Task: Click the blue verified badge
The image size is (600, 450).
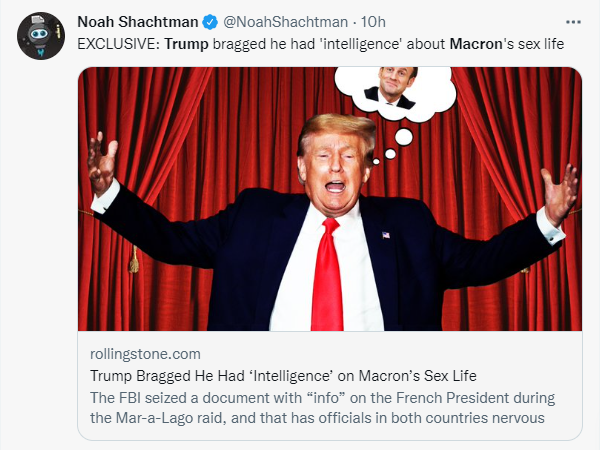Action: tap(210, 21)
